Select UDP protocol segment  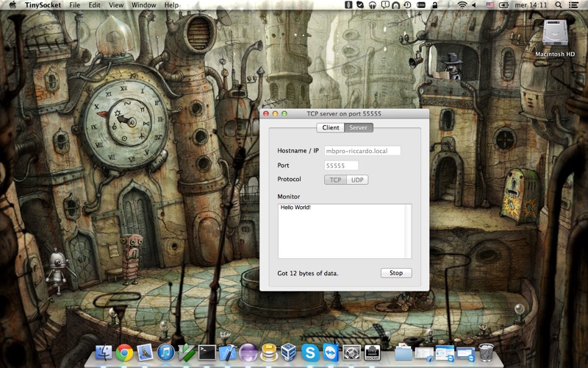coord(357,180)
